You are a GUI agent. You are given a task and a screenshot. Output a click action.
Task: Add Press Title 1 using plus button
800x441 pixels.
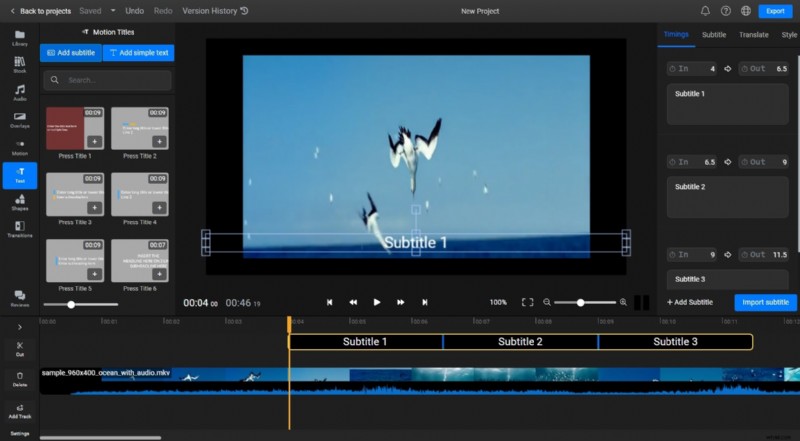click(x=93, y=142)
